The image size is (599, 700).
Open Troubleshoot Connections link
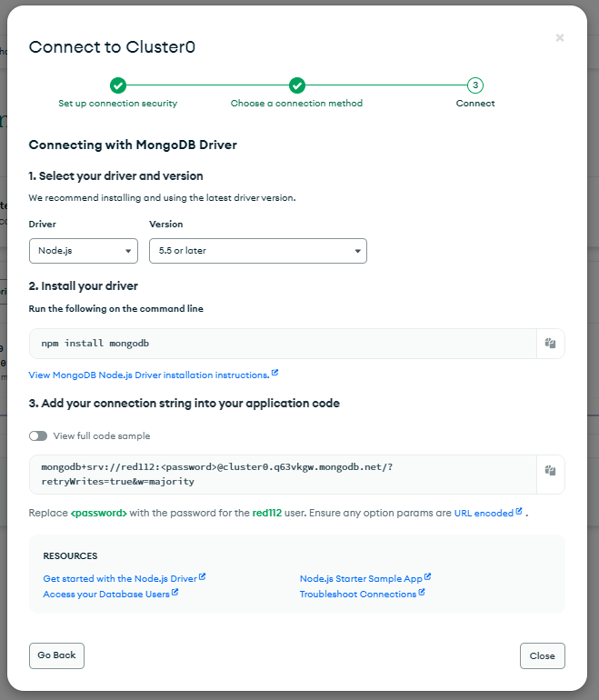(x=362, y=595)
